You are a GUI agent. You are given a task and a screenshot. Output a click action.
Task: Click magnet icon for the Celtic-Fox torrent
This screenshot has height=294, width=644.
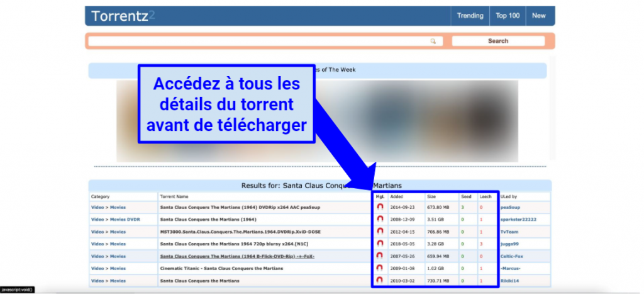tap(380, 256)
